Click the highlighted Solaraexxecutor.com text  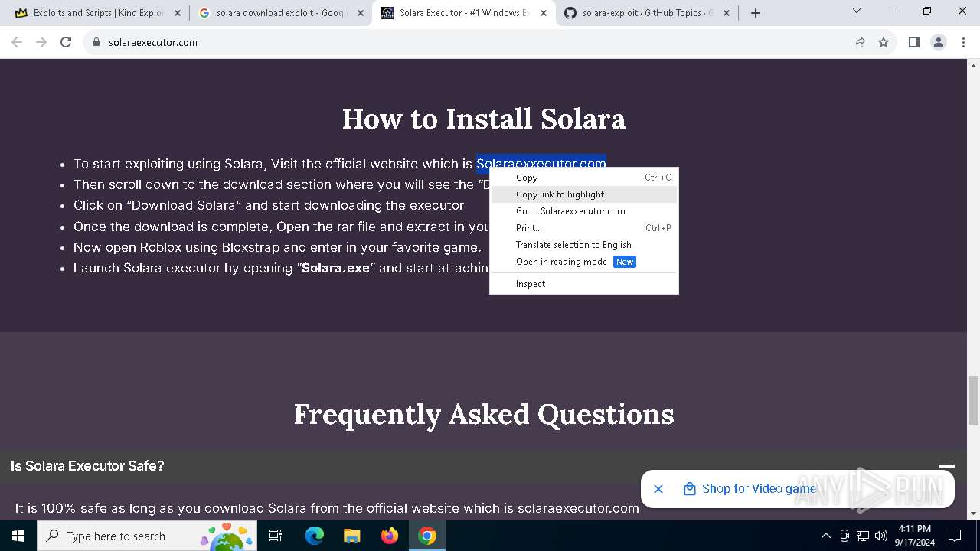[x=541, y=164]
